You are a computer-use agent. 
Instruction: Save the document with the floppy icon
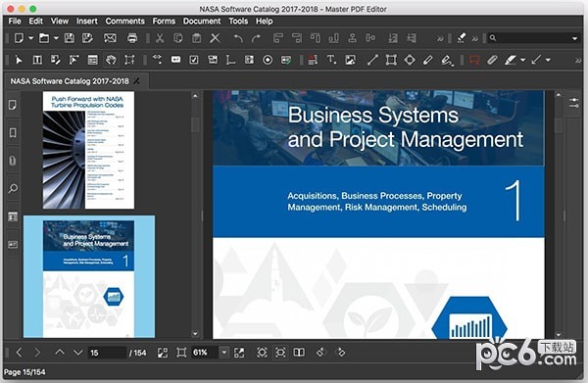tap(70, 38)
